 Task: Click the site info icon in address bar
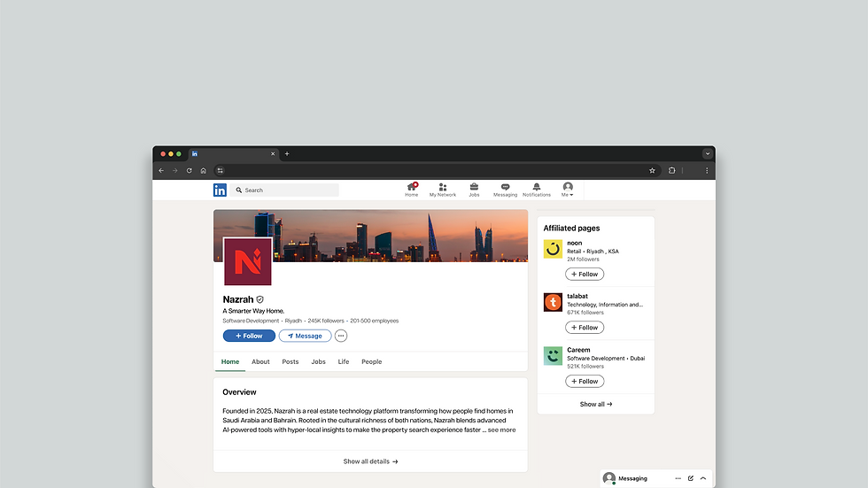pos(220,170)
